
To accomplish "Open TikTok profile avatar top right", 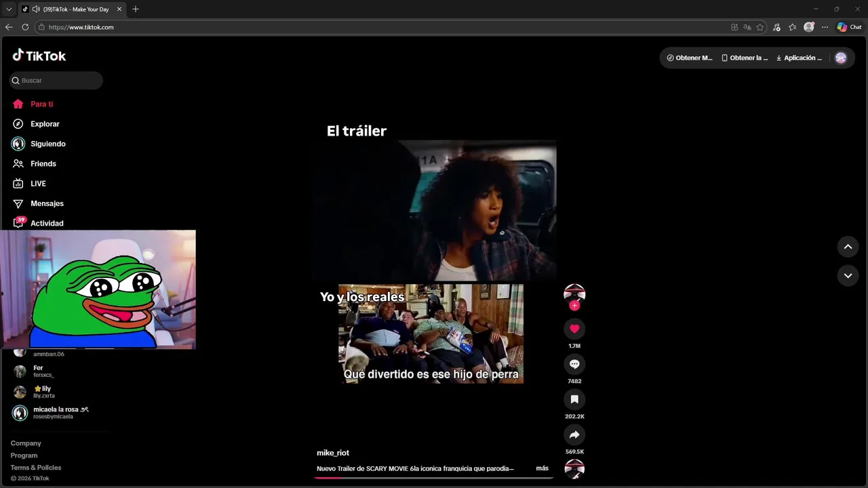I will [841, 58].
